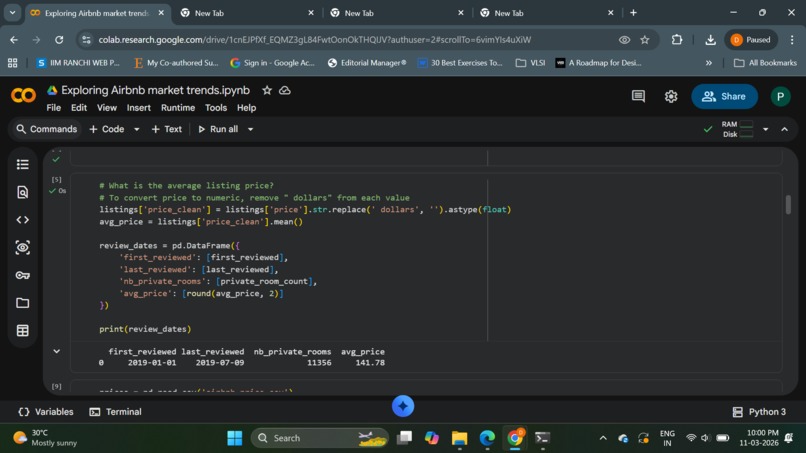
Task: Click the Python 3 runtime indicator
Action: click(x=759, y=412)
